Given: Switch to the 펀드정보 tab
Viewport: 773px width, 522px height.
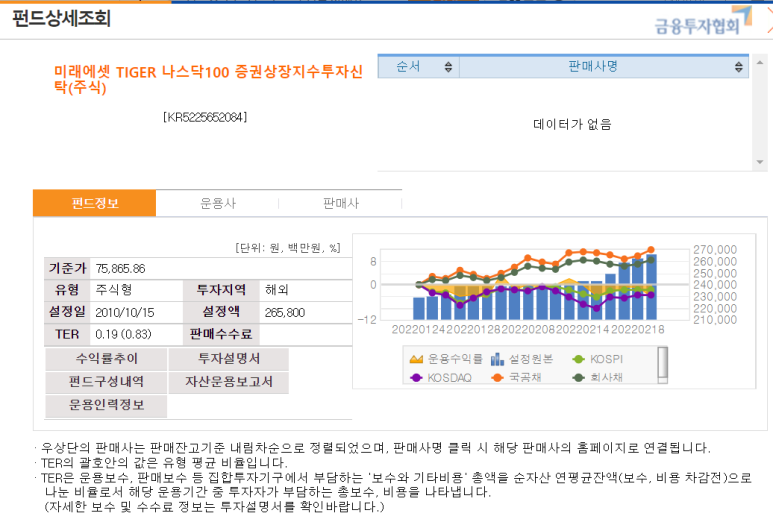Looking at the screenshot, I should [95, 203].
